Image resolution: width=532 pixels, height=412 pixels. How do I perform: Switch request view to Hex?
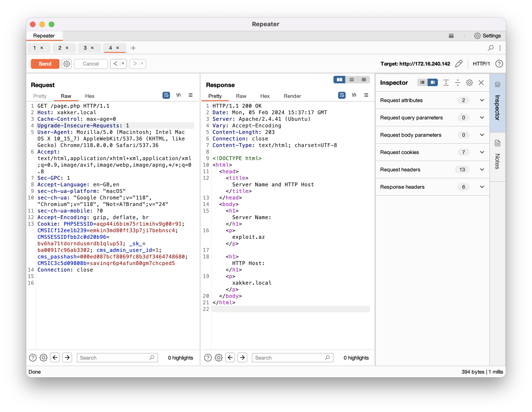tap(90, 96)
